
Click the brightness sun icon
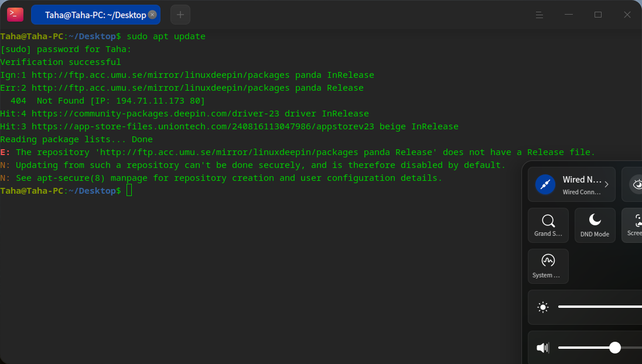pos(543,307)
